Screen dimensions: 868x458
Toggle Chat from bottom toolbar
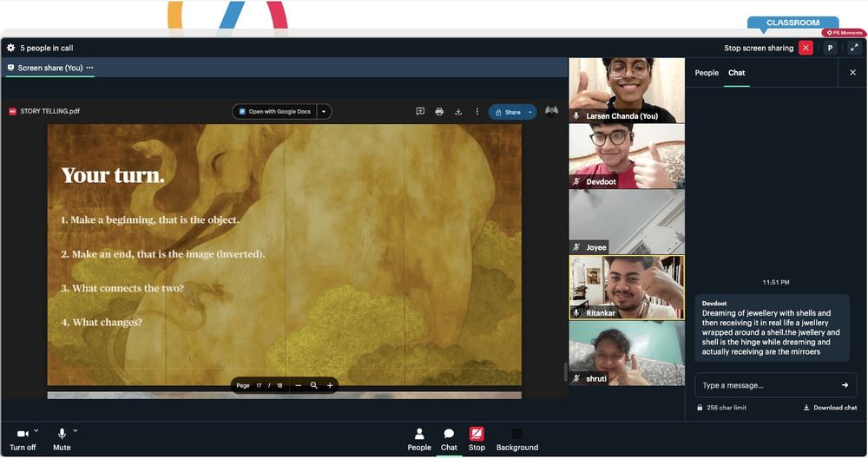(449, 440)
